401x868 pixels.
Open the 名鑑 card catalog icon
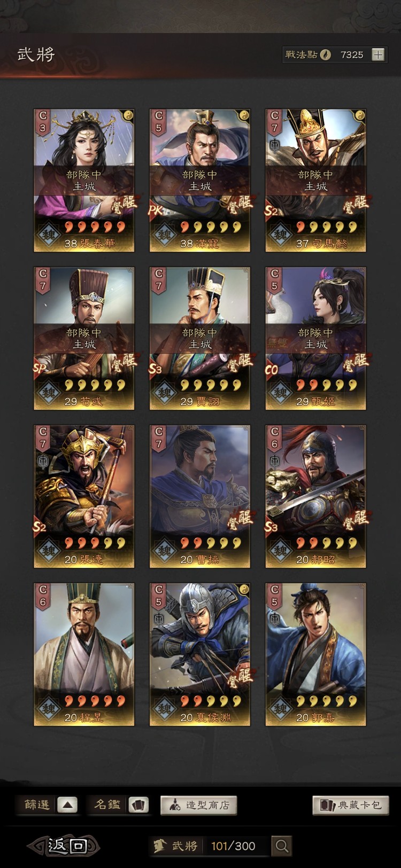(x=138, y=805)
